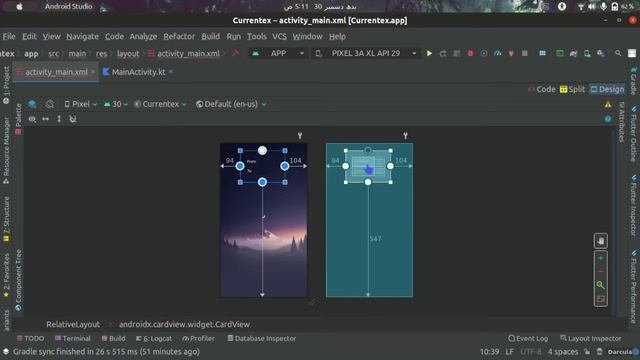Run the app with the green play button
640x360 pixels.
click(x=429, y=53)
